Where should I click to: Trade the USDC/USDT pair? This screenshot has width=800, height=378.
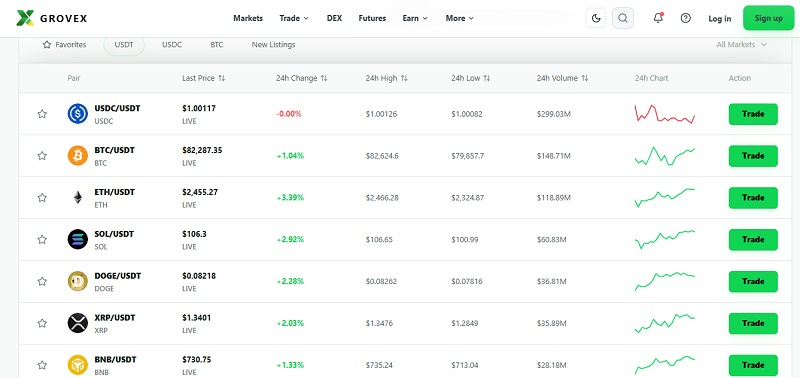point(753,114)
